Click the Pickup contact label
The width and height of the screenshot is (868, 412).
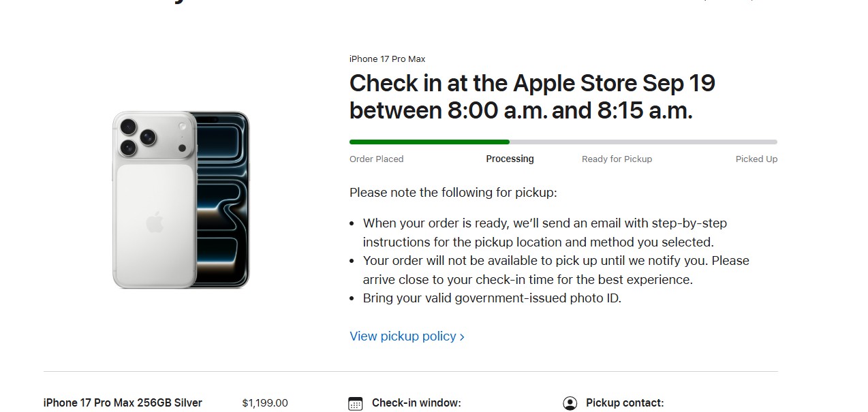tap(625, 403)
